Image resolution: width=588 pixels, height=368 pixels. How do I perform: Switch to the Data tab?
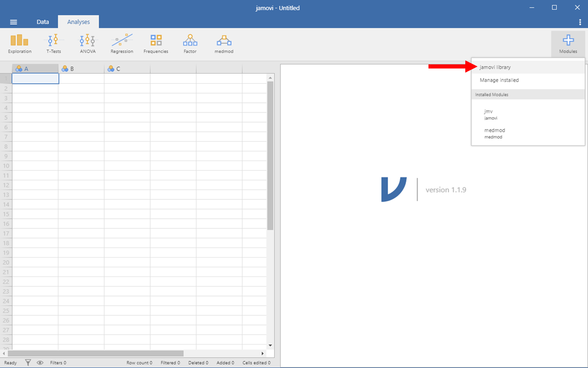tap(43, 22)
